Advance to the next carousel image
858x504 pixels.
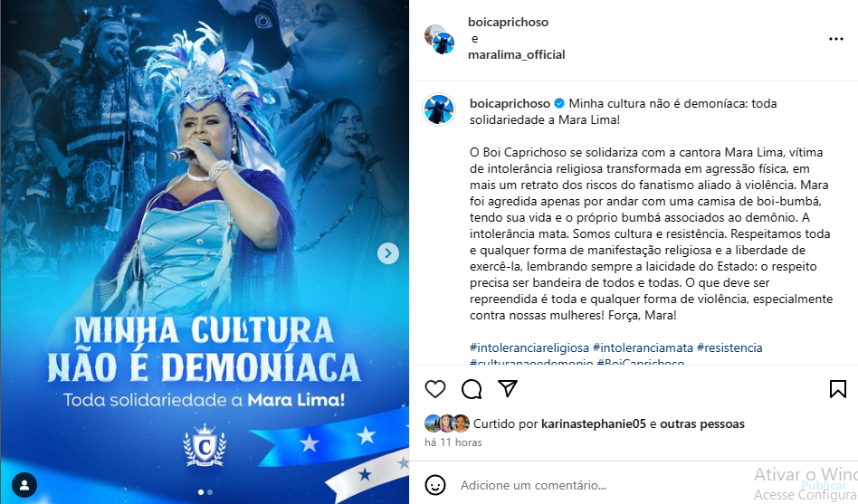388,253
